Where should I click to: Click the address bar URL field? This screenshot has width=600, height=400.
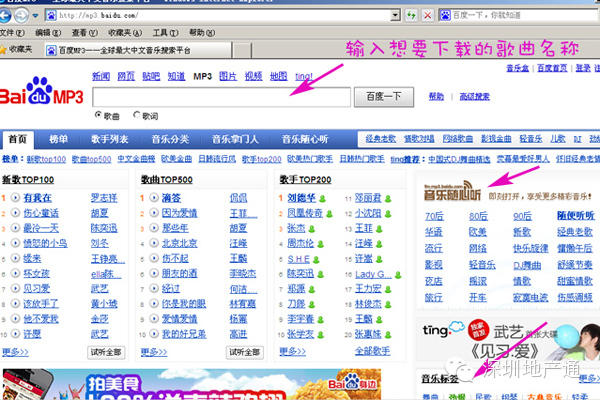[x=218, y=15]
